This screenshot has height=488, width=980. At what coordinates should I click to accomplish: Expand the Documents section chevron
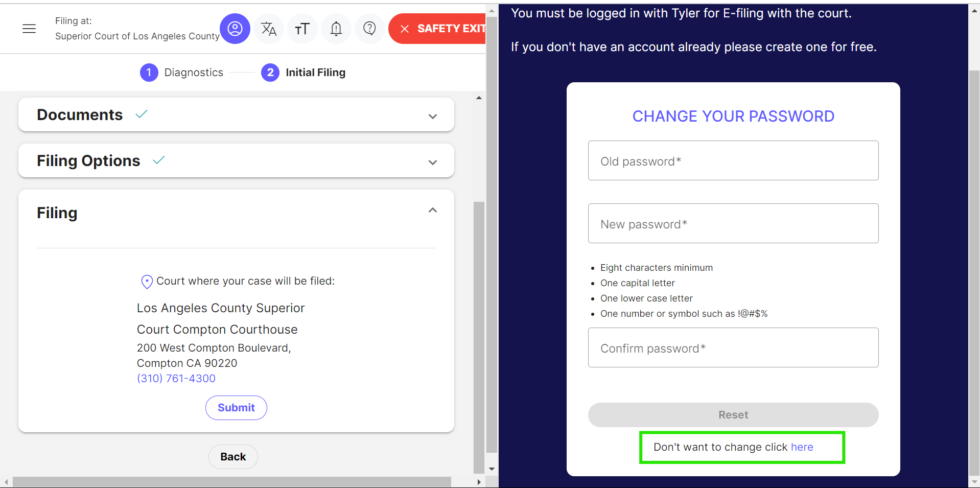coord(433,117)
